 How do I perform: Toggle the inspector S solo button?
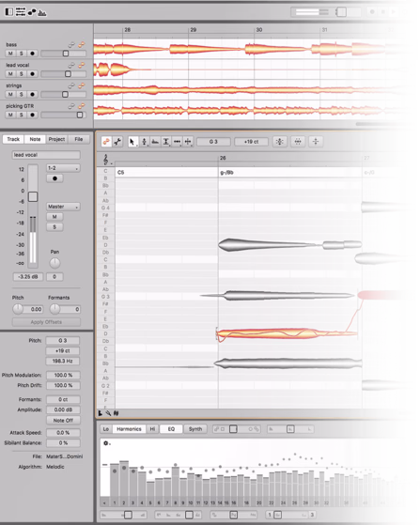(54, 227)
